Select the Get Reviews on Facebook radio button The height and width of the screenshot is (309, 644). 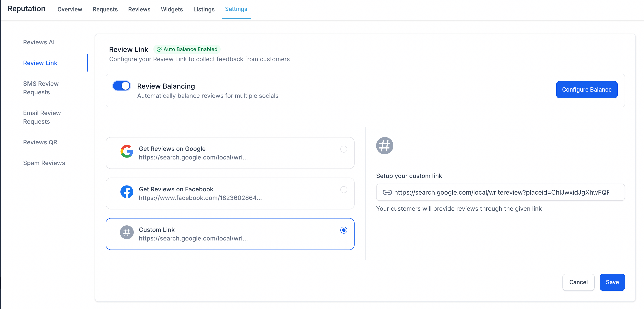coord(344,190)
